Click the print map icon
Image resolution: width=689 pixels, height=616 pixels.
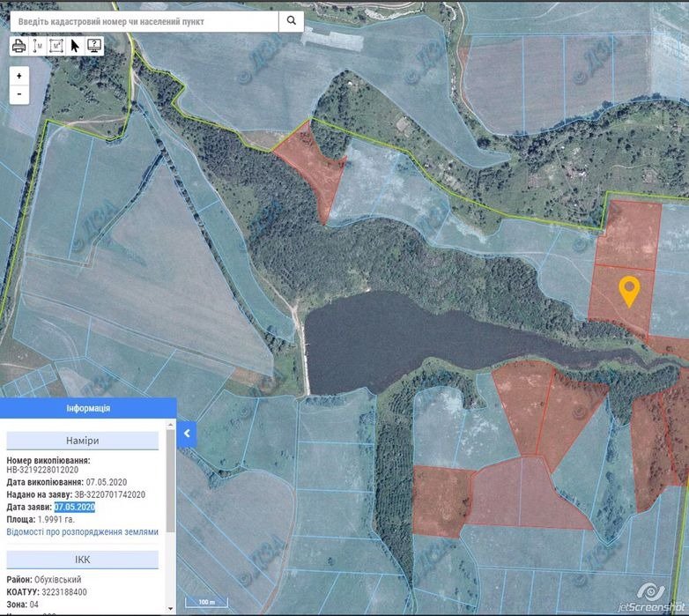click(x=19, y=46)
